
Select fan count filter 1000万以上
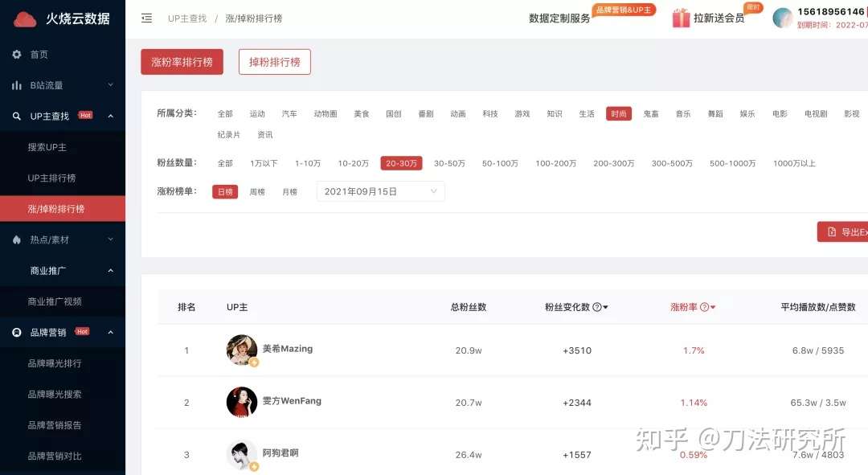point(794,163)
